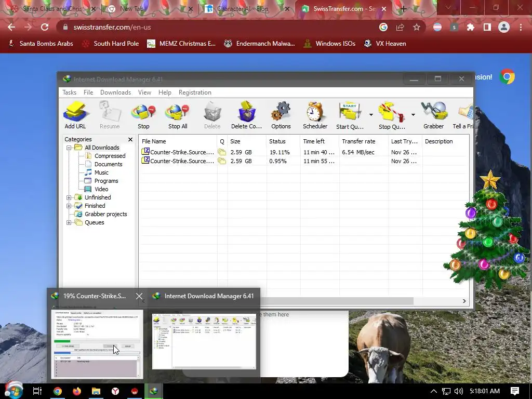Viewport: 532px width, 399px height.
Task: Select the Compressed category
Action: tap(110, 156)
